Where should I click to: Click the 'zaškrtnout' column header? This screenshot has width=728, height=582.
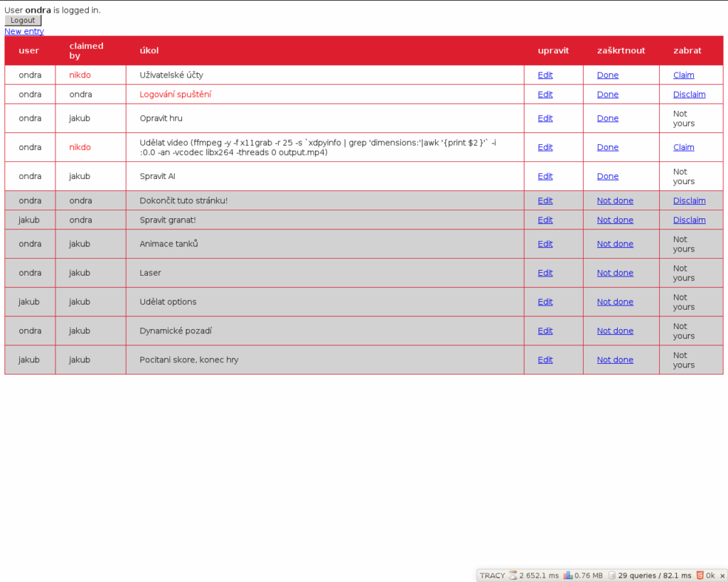[621, 50]
